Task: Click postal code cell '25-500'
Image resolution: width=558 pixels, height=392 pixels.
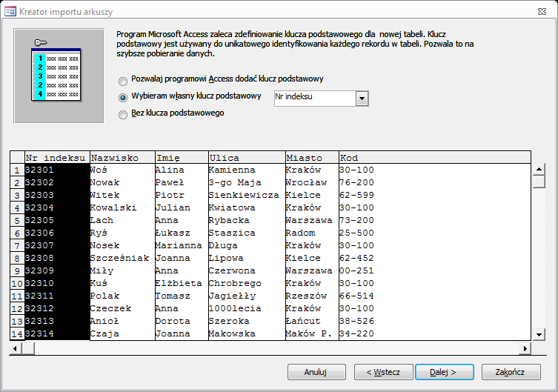Action: pyautogui.click(x=435, y=233)
